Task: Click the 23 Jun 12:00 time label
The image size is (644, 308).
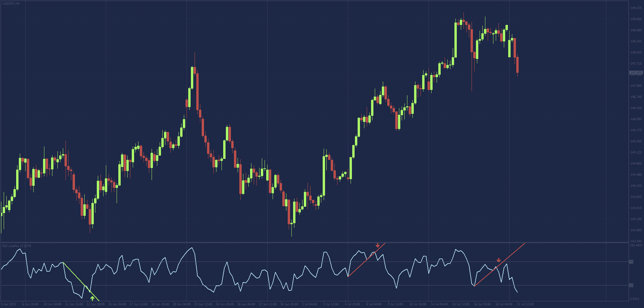Action: point(203,304)
